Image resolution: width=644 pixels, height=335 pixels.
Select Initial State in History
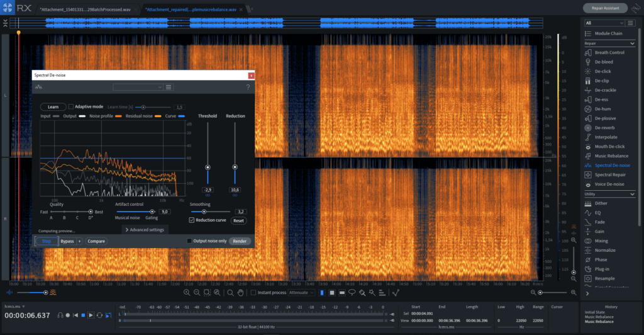(x=595, y=312)
